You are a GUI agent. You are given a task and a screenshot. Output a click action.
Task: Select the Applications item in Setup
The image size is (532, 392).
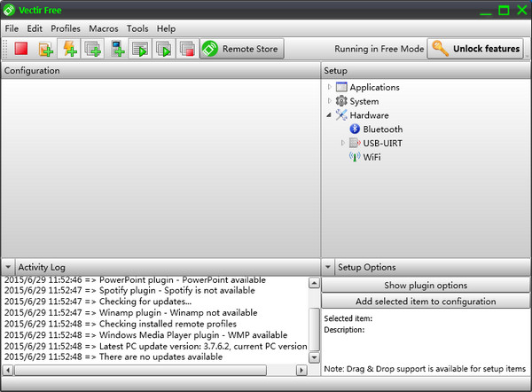click(x=374, y=87)
